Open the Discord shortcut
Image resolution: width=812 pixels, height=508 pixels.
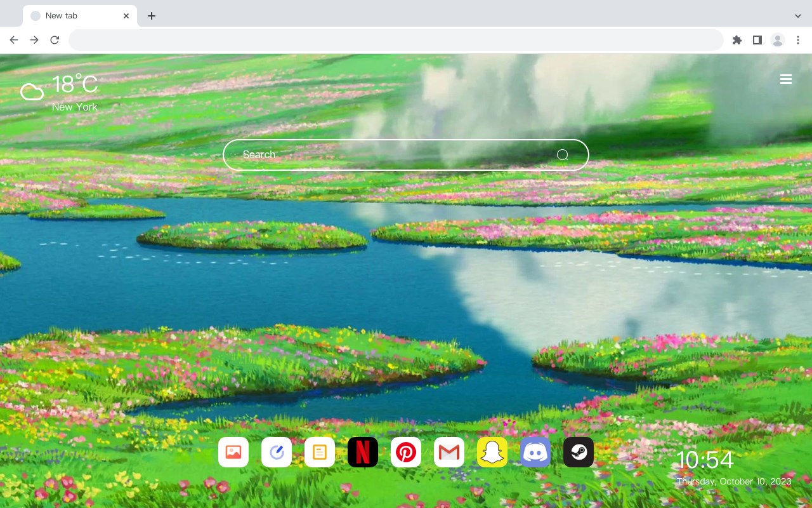click(x=535, y=452)
